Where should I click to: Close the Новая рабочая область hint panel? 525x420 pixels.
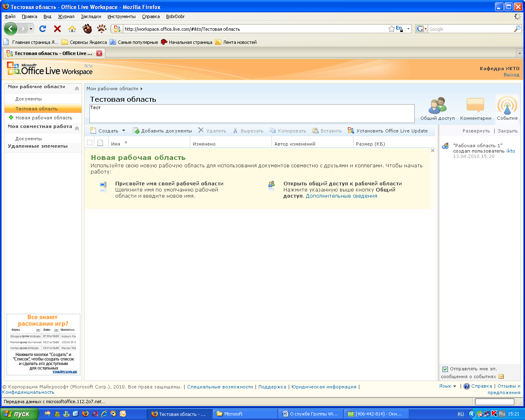432,151
